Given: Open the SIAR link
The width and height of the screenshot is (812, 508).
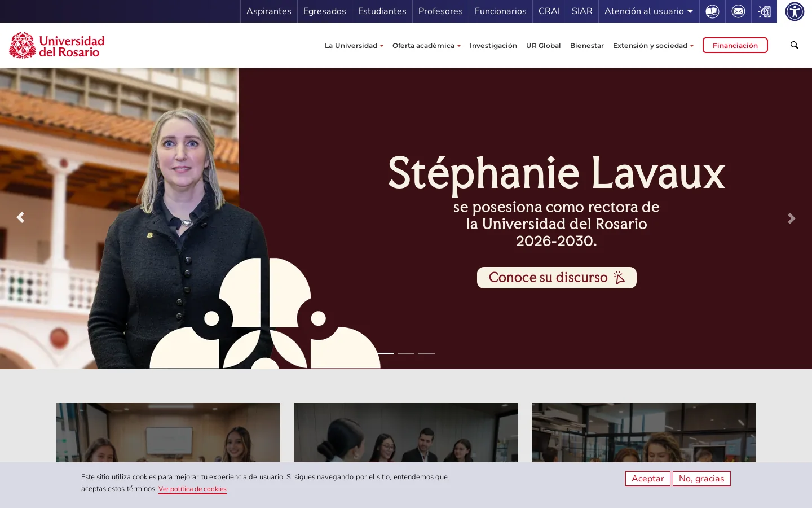Looking at the screenshot, I should click(582, 11).
